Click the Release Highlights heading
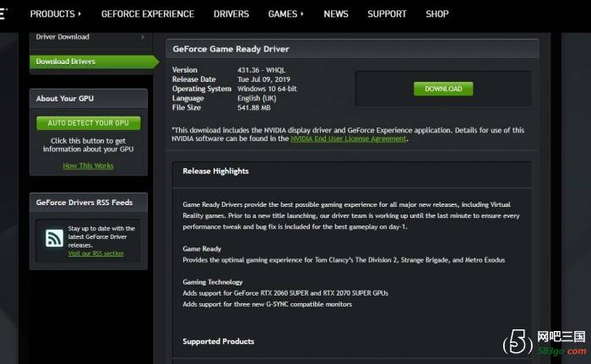The image size is (591, 364). click(x=215, y=171)
